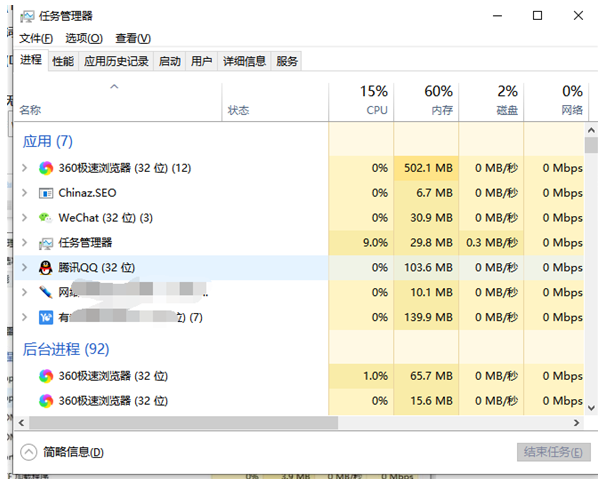This screenshot has height=483, width=608.
Task: Click the 任务管理器 process row icon
Action: (x=46, y=243)
